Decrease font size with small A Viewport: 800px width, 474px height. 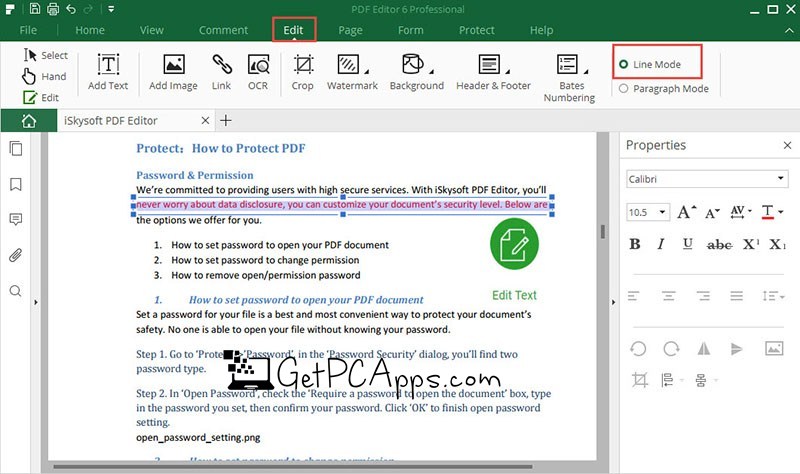712,213
